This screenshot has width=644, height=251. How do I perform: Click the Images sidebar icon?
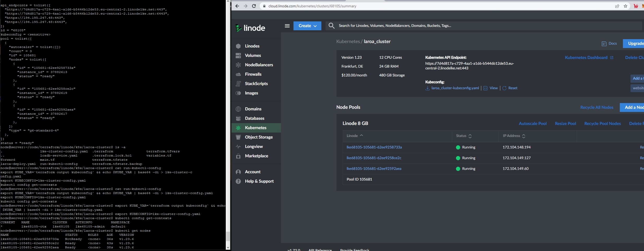click(x=238, y=93)
